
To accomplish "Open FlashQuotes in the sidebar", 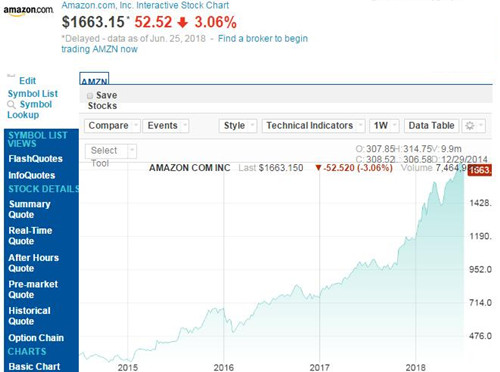I will [36, 159].
